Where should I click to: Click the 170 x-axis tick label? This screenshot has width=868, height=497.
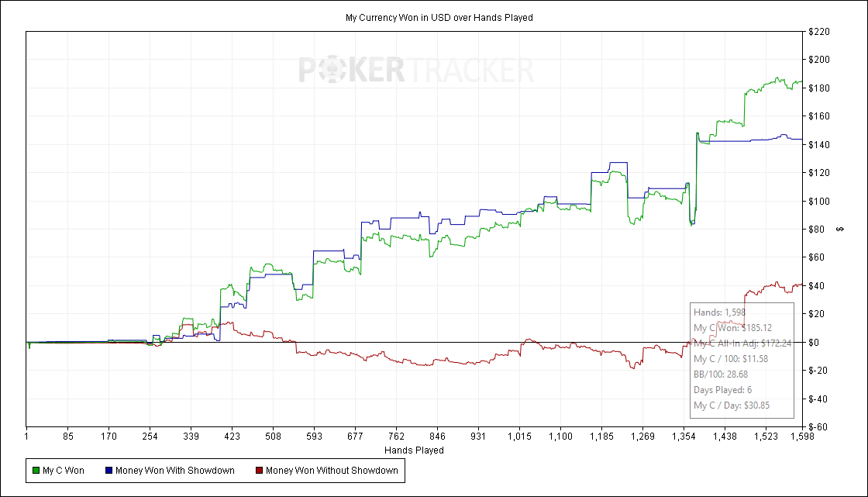108,437
